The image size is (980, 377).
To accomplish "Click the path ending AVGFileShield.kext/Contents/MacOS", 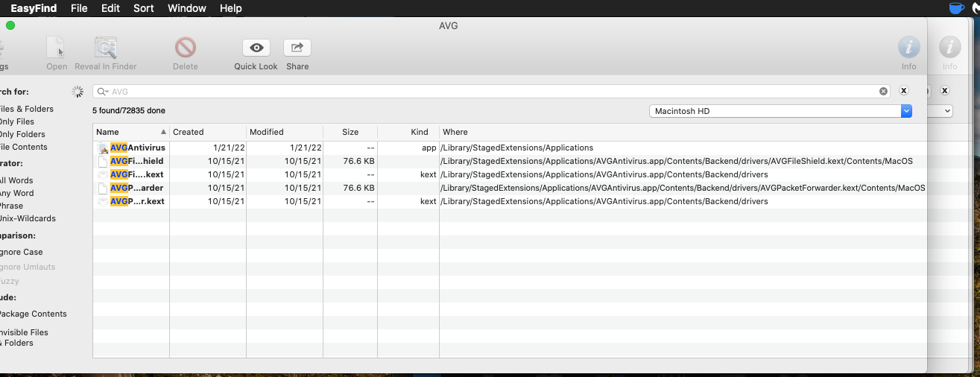I will click(x=676, y=161).
